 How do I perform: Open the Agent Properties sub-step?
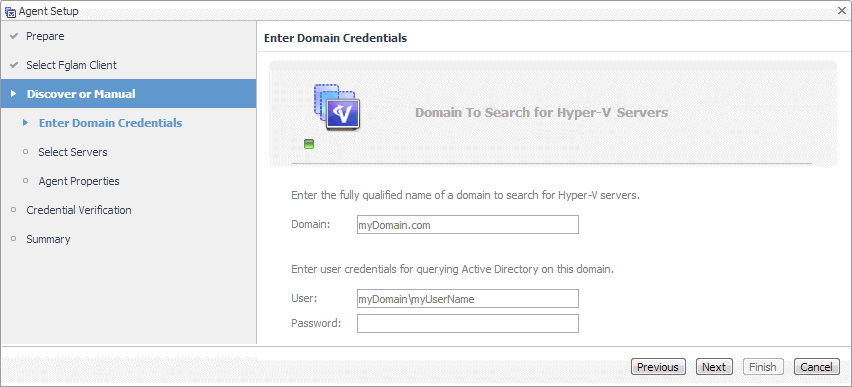79,181
